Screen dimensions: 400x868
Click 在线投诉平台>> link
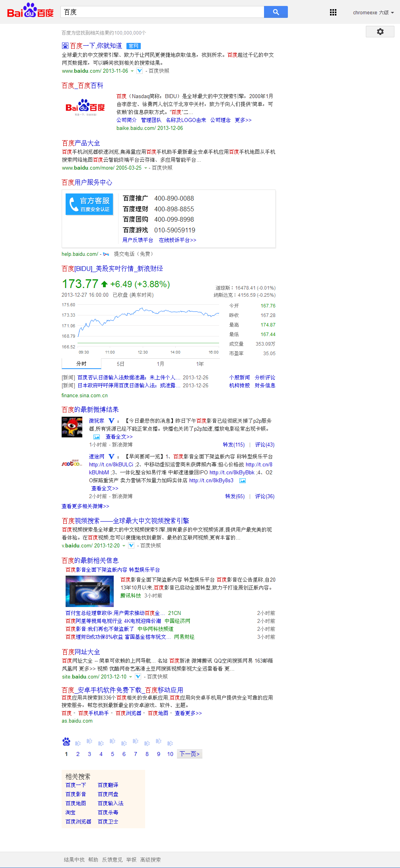coord(177,240)
